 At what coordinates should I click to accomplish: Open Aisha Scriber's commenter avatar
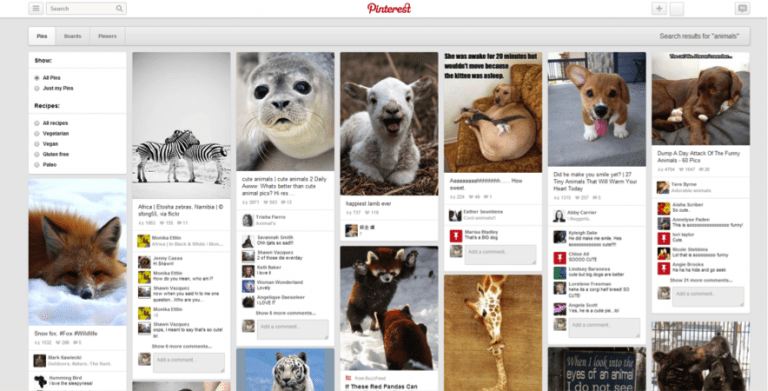664,208
